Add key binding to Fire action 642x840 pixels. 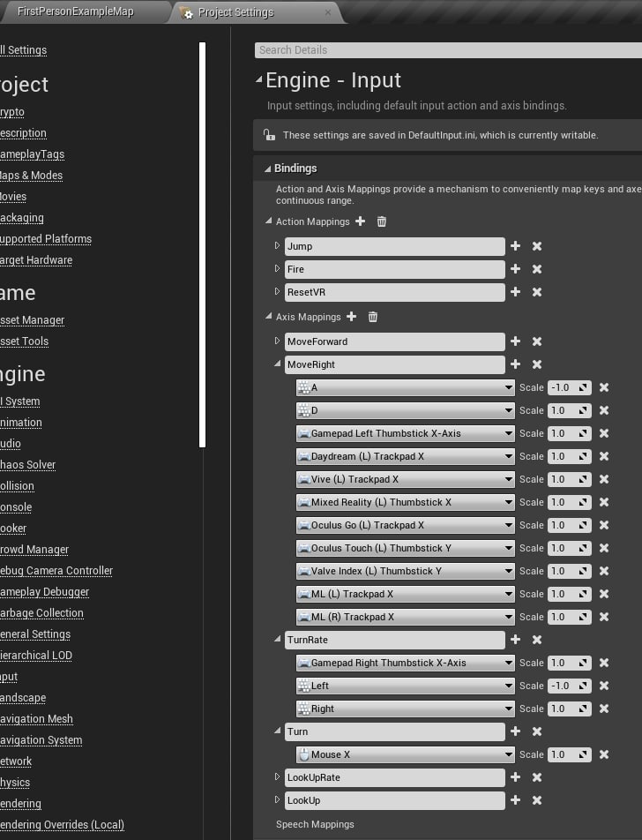point(516,269)
